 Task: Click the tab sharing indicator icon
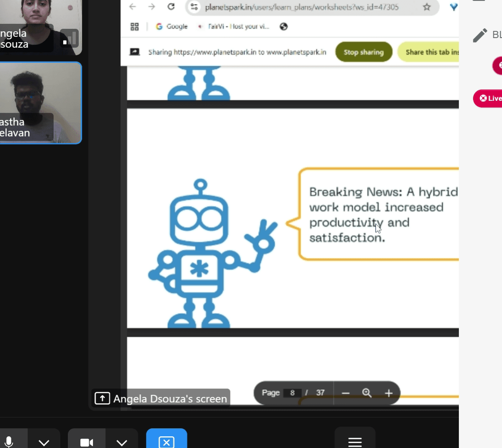click(135, 52)
